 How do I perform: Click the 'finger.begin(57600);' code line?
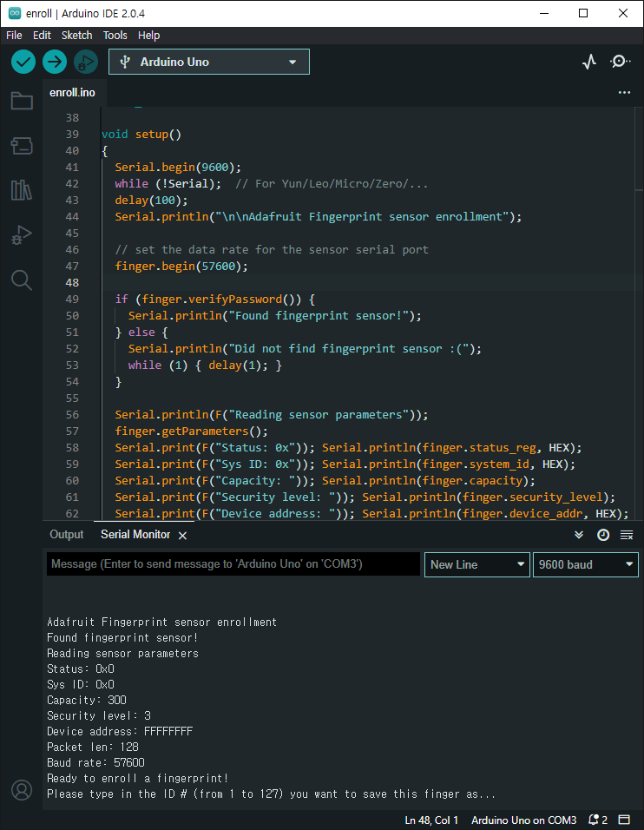[181, 267]
